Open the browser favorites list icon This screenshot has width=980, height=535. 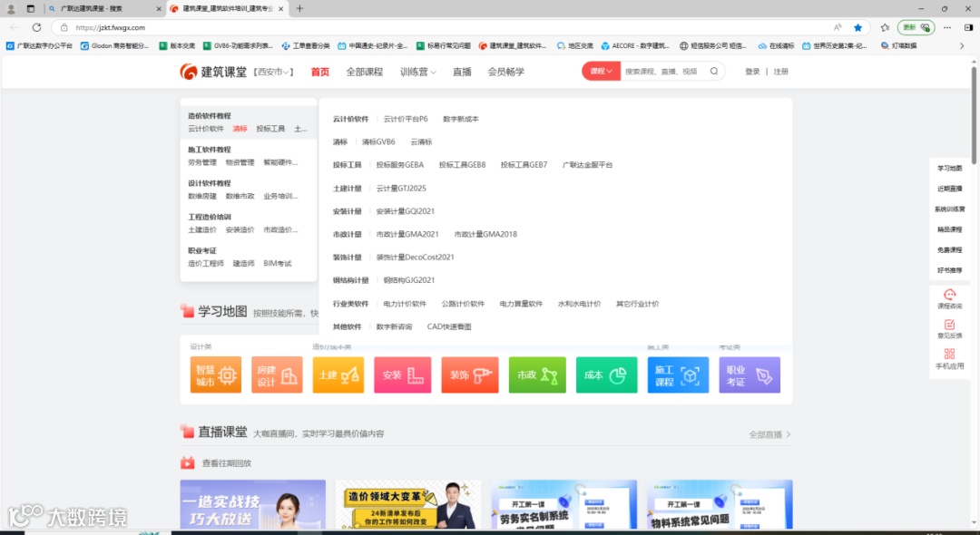(885, 27)
